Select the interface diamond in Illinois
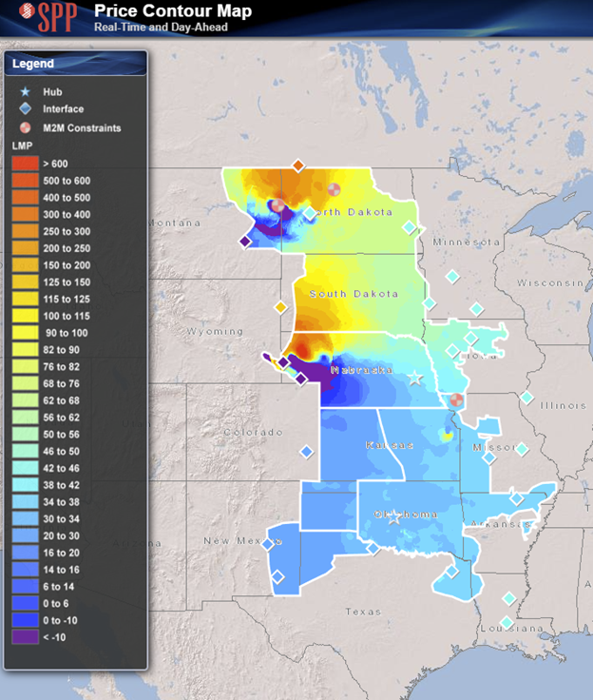 pos(526,397)
